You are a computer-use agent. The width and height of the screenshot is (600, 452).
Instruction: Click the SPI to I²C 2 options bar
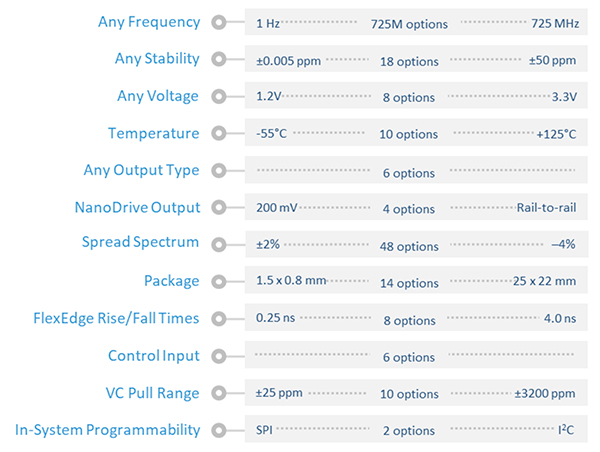click(416, 431)
